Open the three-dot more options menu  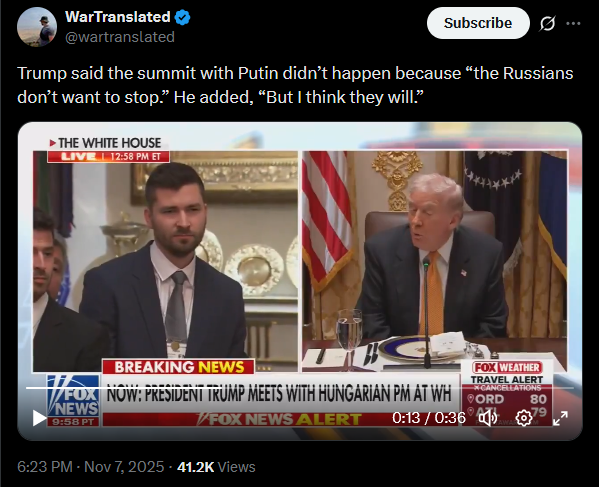pyautogui.click(x=573, y=24)
